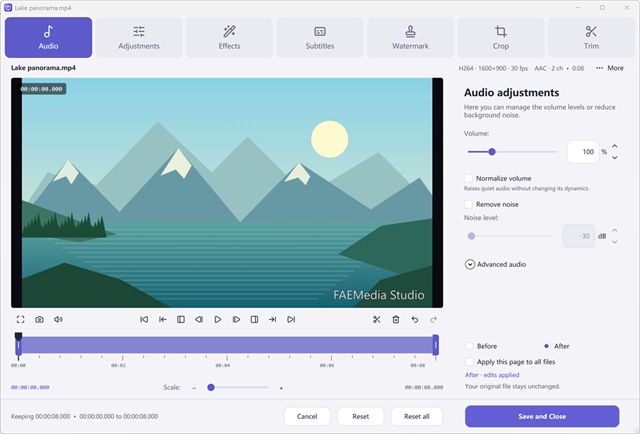Click the Scale zoom slider handle

211,387
